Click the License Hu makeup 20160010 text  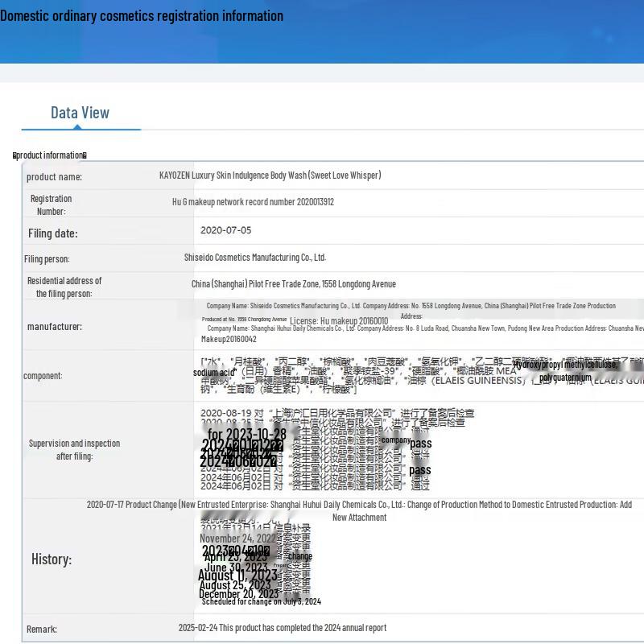point(338,321)
